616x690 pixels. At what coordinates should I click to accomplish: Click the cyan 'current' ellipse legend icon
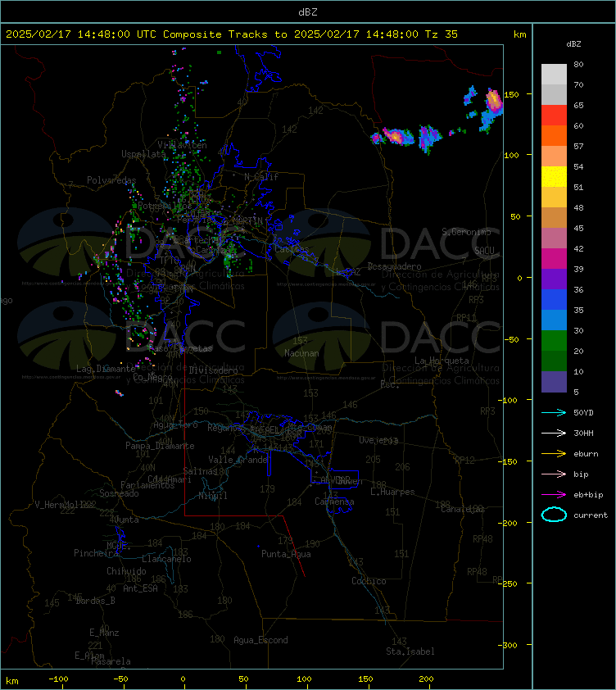click(x=554, y=515)
